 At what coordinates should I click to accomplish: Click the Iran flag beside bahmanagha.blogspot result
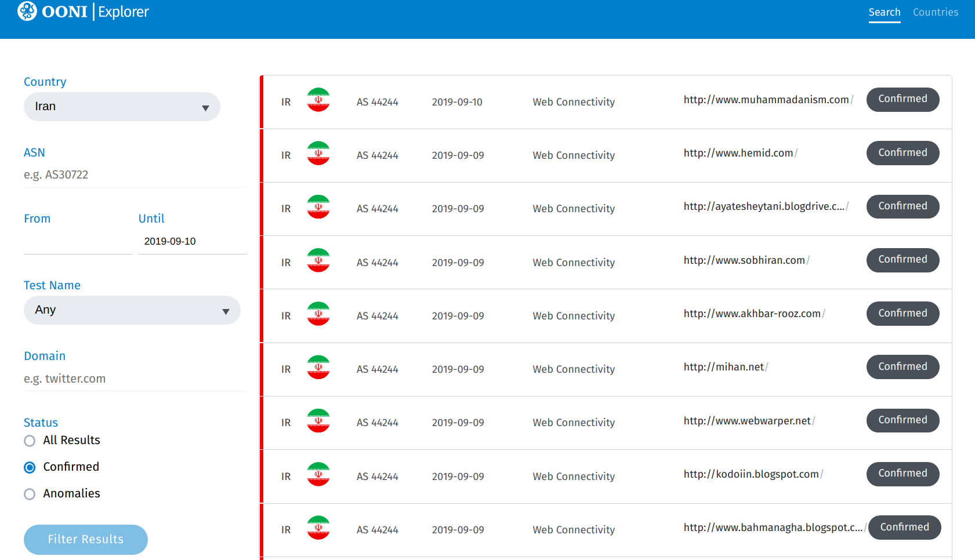318,527
